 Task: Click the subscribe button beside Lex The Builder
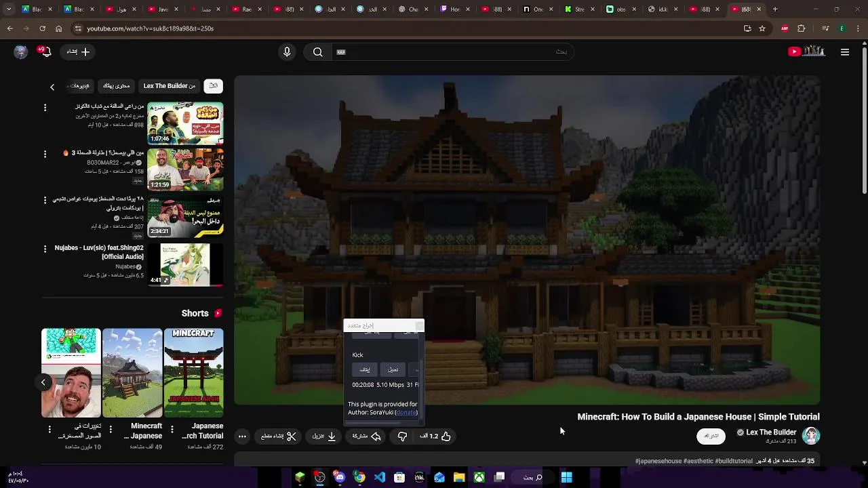point(711,436)
